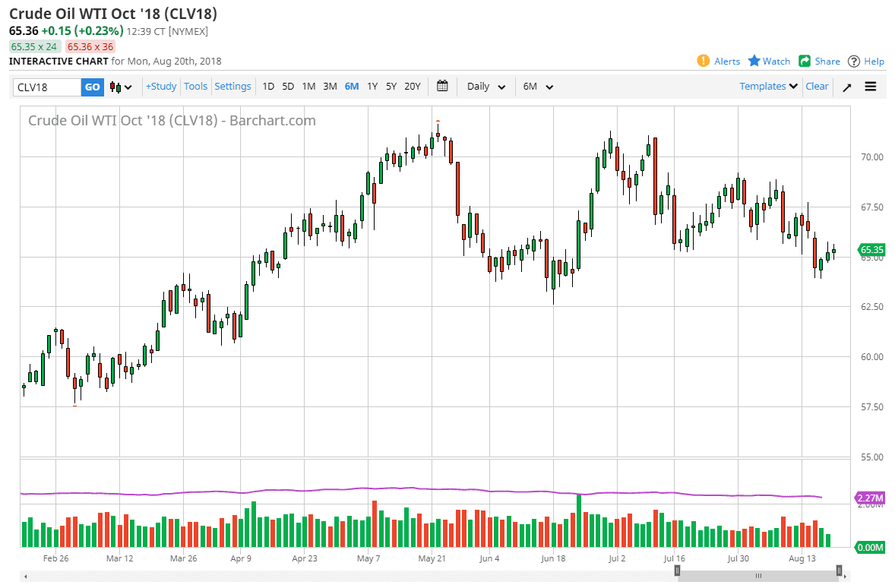This screenshot has height=588, width=895.
Task: Open the +Study link
Action: coord(160,87)
